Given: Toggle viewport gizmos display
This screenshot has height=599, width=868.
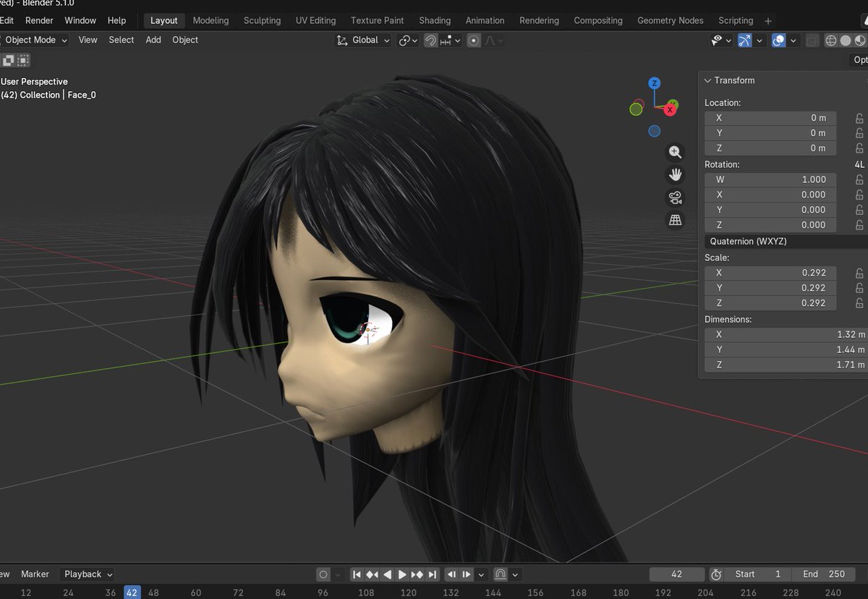Looking at the screenshot, I should click(x=744, y=41).
